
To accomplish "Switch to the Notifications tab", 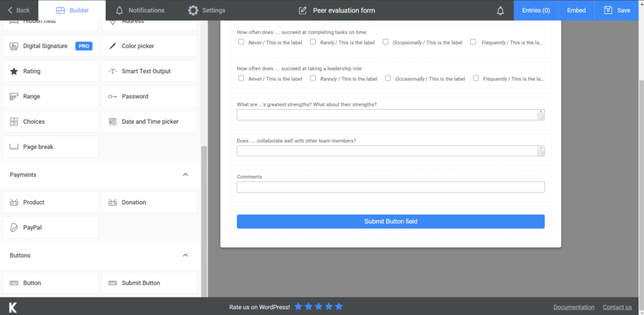I will 140,10.
